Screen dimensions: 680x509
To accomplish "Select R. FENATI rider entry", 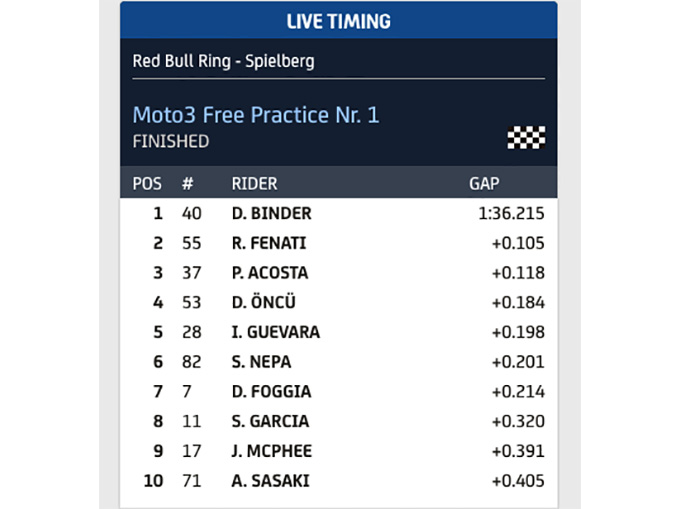I will 269,243.
